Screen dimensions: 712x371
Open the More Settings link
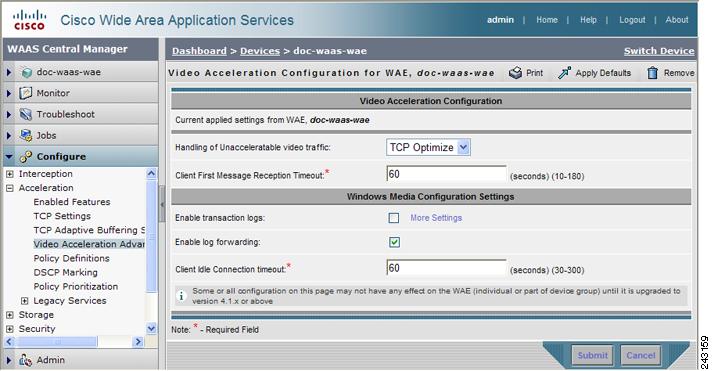(x=436, y=218)
